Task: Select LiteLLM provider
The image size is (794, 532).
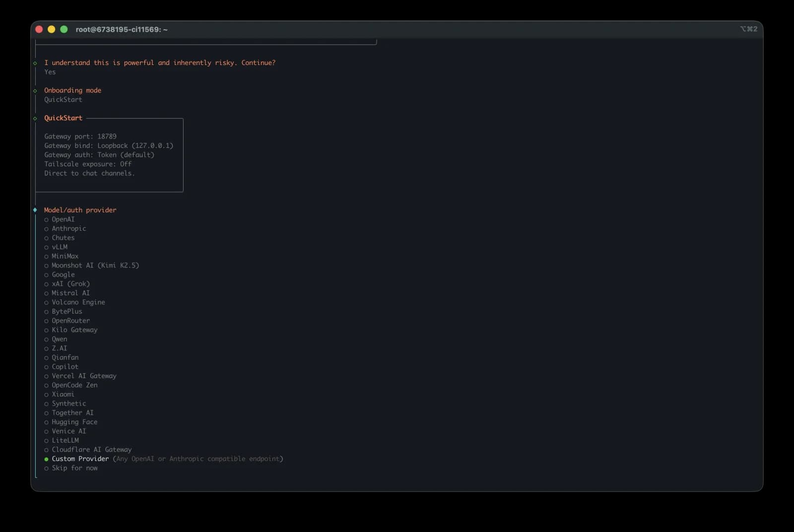Action: pyautogui.click(x=61, y=441)
